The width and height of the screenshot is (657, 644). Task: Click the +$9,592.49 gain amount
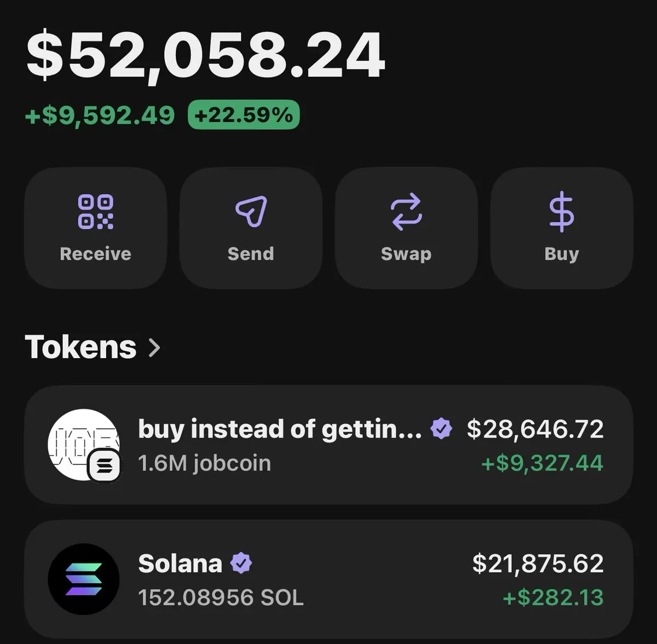(100, 116)
